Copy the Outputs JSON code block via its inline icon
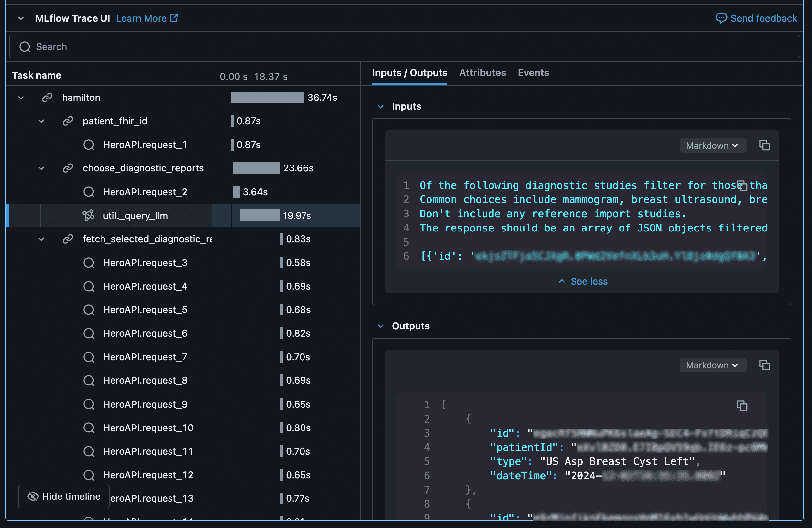This screenshot has height=528, width=812. 742,406
